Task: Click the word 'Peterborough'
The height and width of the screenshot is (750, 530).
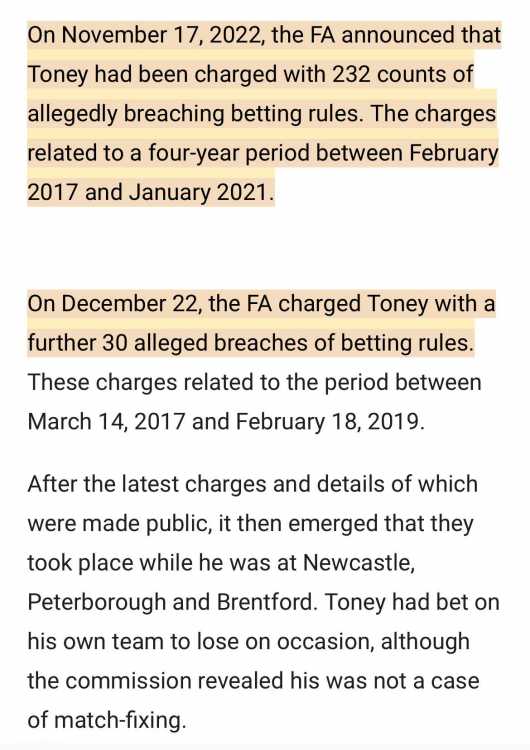Action: coord(97,602)
